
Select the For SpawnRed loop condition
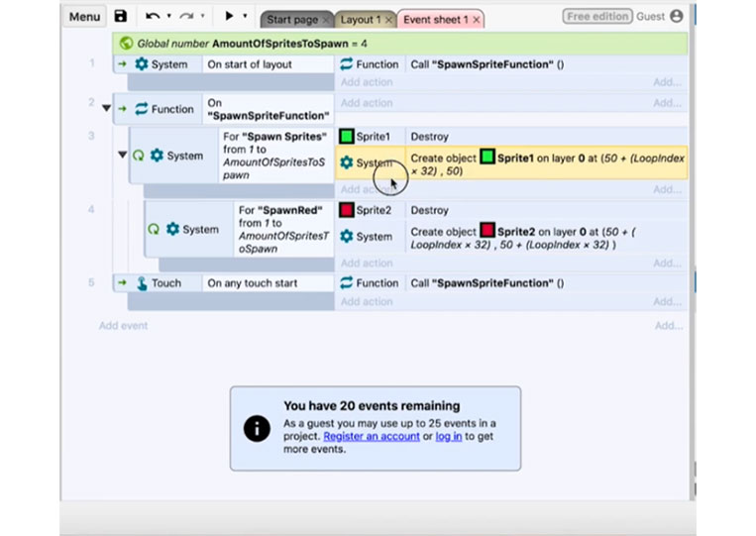[283, 229]
